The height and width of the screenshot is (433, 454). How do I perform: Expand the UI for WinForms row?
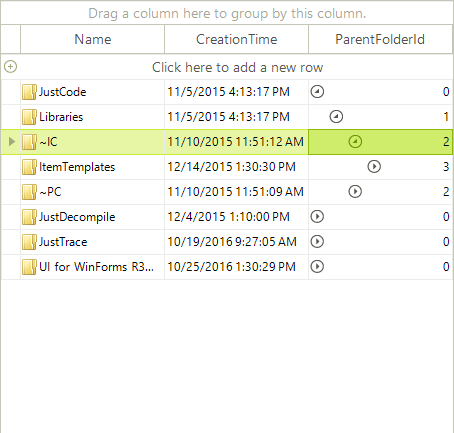click(x=317, y=267)
